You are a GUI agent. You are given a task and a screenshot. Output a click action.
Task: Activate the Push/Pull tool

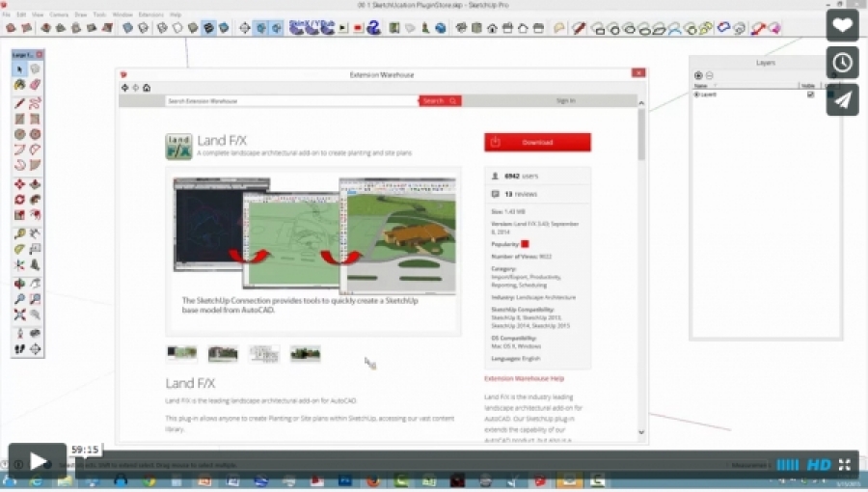click(35, 183)
